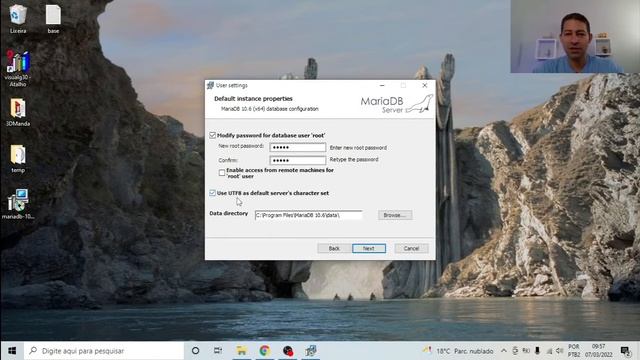The image size is (640, 360).
Task: Close the User settings dialog
Action: 424,85
